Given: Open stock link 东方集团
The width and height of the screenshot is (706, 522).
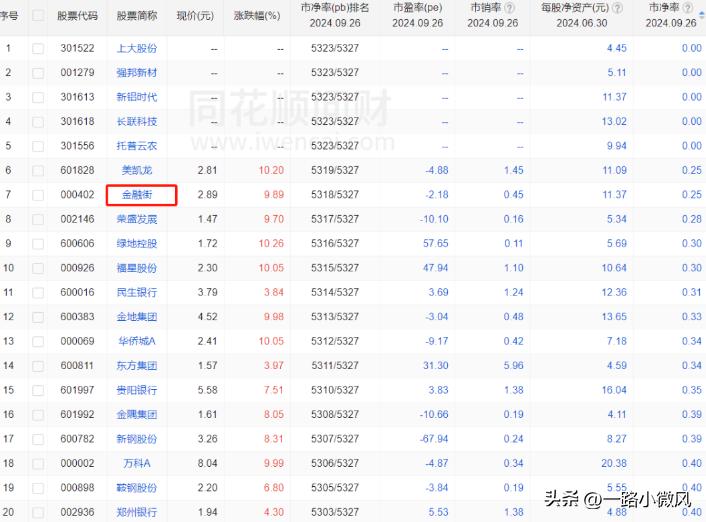Looking at the screenshot, I should (137, 365).
